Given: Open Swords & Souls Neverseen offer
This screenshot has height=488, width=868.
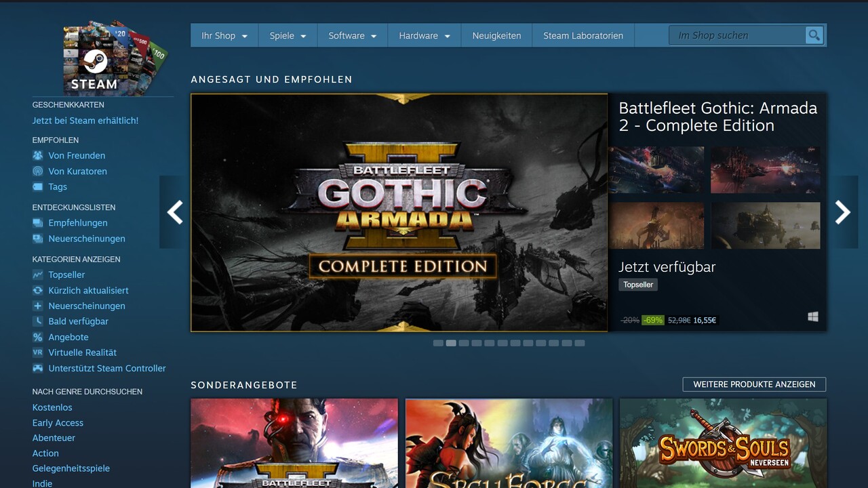Looking at the screenshot, I should pos(723,443).
